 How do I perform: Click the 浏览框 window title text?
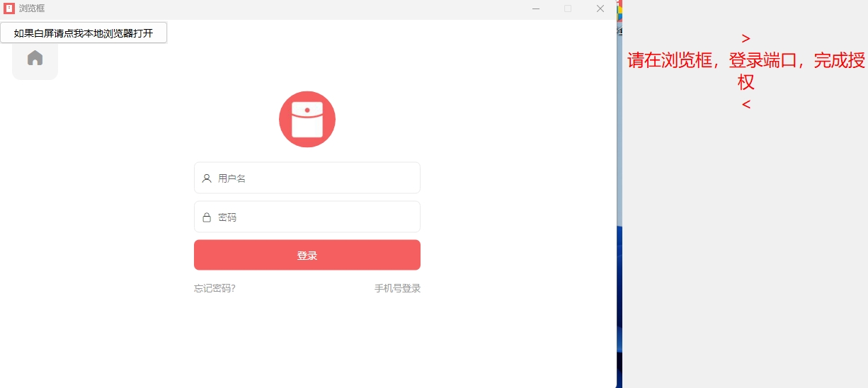coord(32,8)
